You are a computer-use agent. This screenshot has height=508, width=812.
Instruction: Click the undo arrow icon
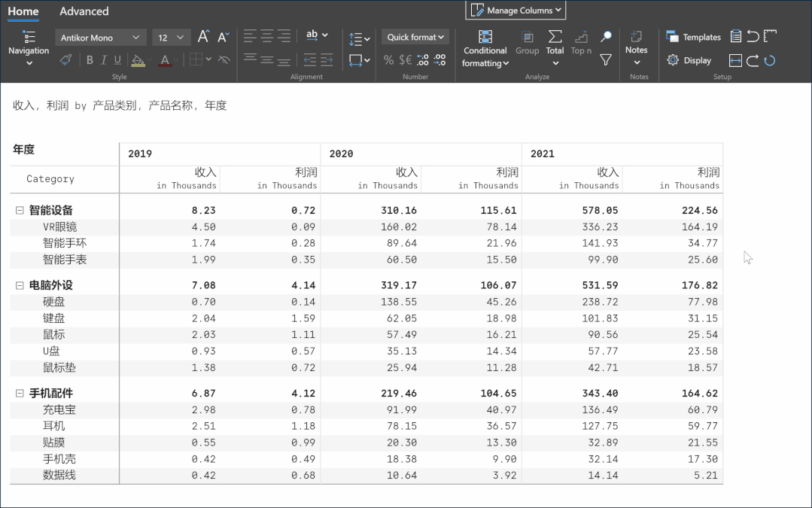tap(753, 36)
